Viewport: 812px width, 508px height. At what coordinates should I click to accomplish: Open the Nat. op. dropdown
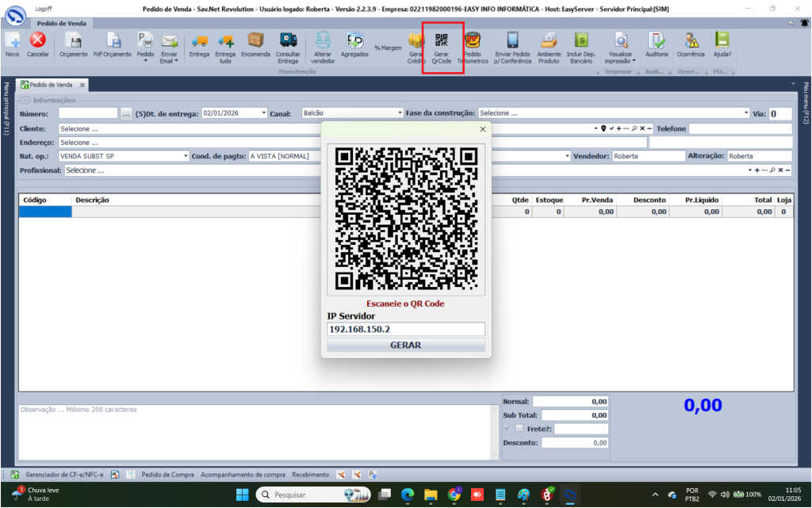pos(186,156)
